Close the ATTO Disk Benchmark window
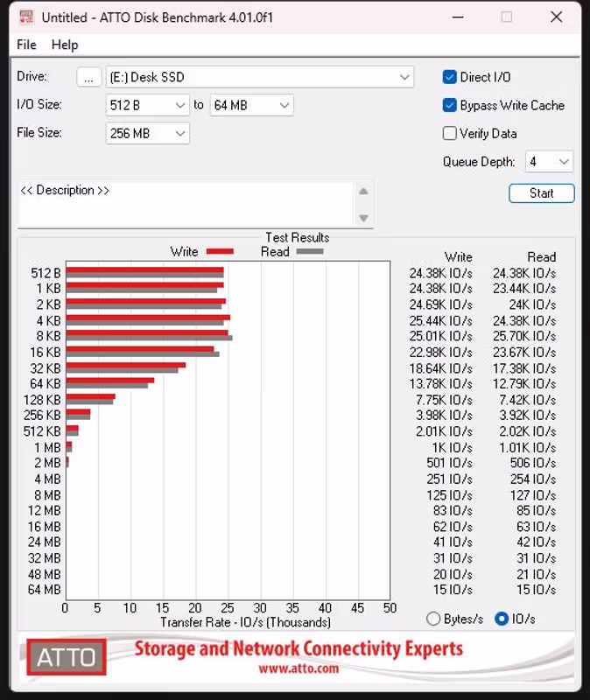Image resolution: width=590 pixels, height=700 pixels. click(557, 17)
